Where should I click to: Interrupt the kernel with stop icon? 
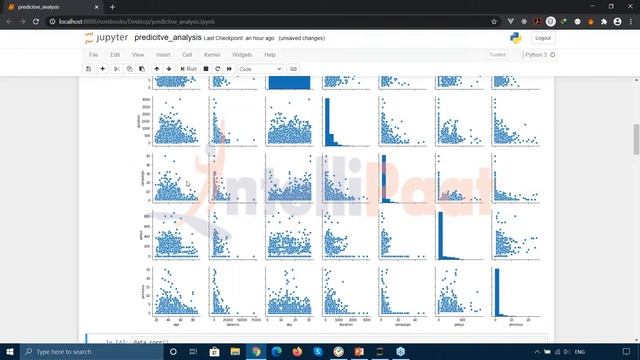pyautogui.click(x=206, y=69)
